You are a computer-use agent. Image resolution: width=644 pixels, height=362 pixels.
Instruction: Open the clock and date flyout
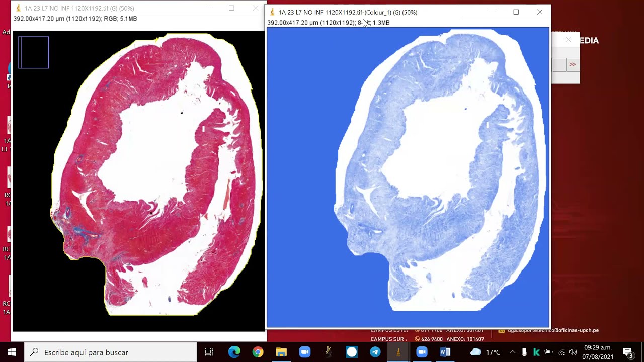pos(598,352)
